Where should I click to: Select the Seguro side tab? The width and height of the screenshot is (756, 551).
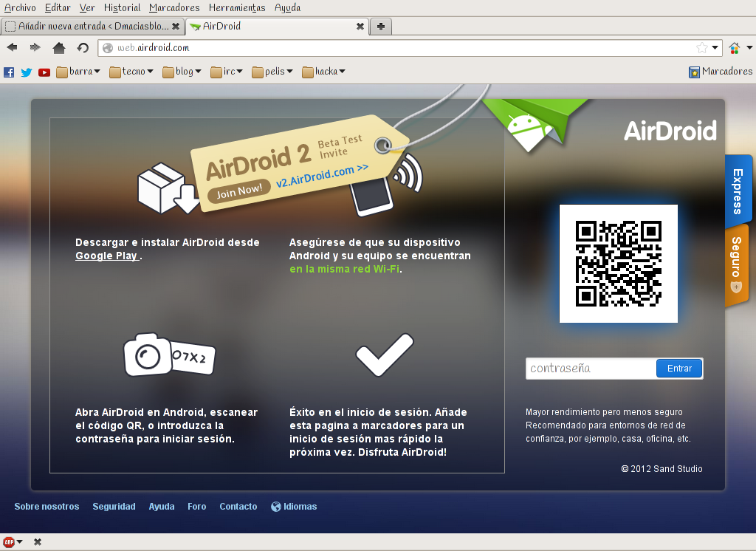[737, 265]
